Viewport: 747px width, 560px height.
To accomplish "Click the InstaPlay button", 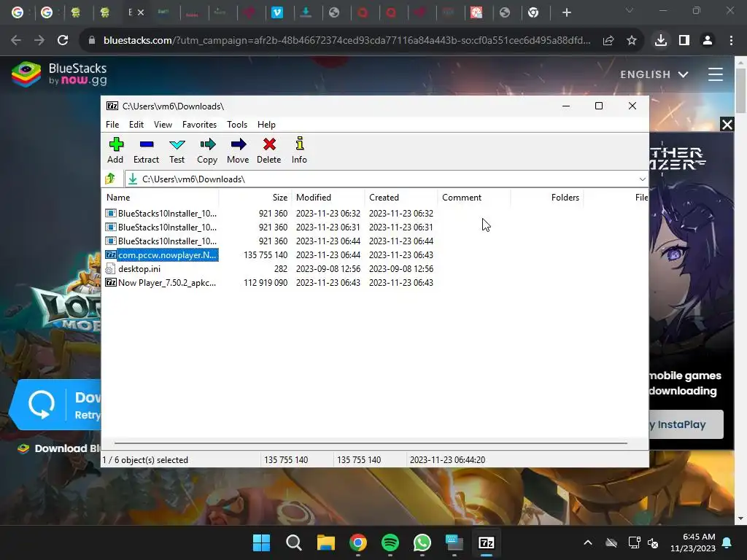I will (x=685, y=424).
